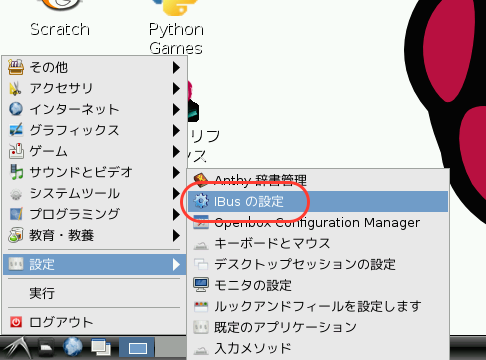Click the インターネット globe icon

click(x=16, y=109)
